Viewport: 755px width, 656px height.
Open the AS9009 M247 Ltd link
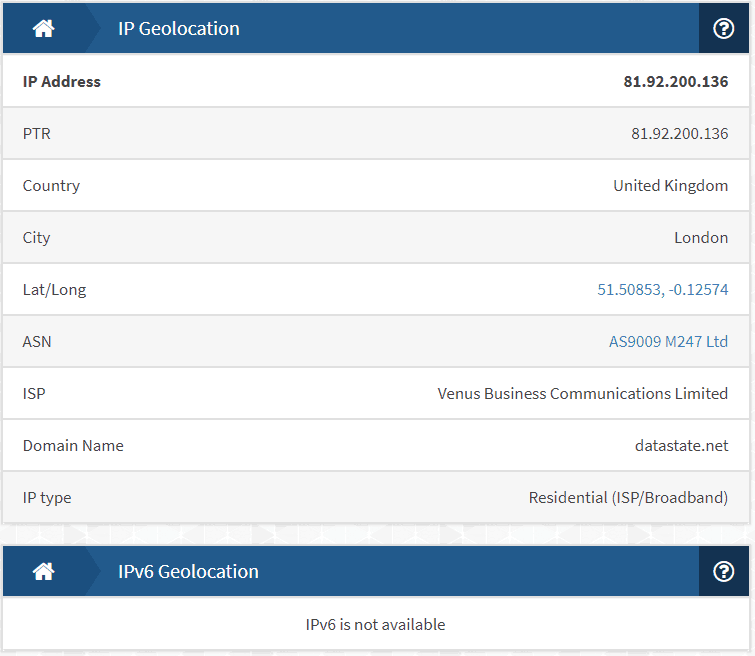click(x=668, y=341)
